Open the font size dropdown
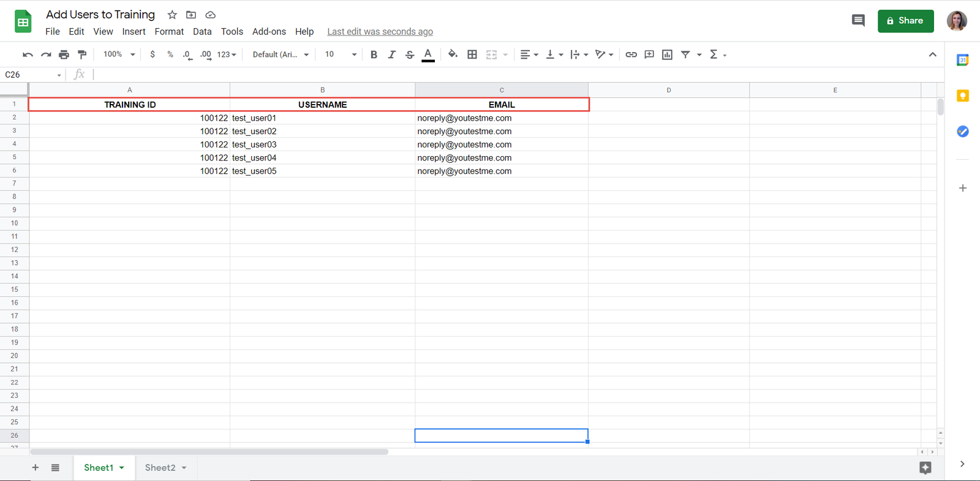The image size is (980, 481). 340,54
